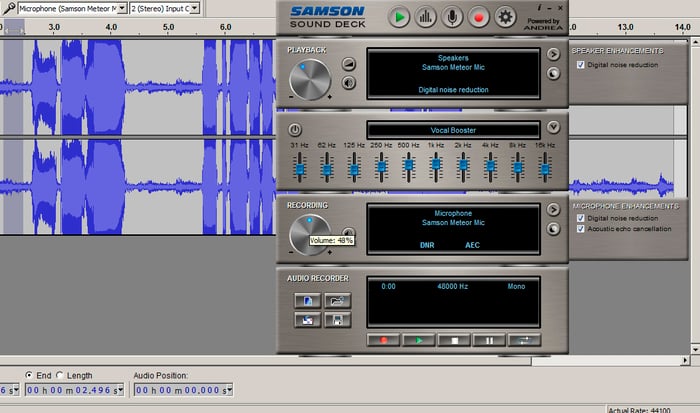
Task: Click the info 'i' icon in Sound Deck
Action: point(539,8)
